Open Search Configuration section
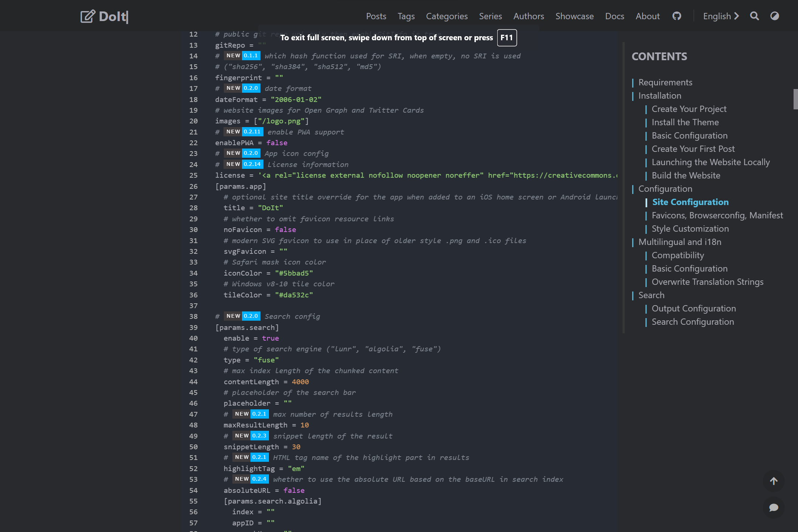Image resolution: width=798 pixels, height=532 pixels. click(x=692, y=321)
